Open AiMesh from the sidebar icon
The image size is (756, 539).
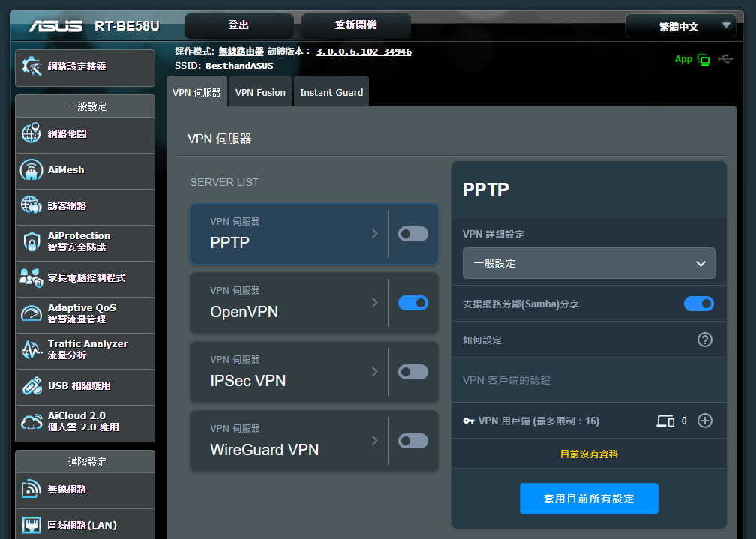(31, 170)
